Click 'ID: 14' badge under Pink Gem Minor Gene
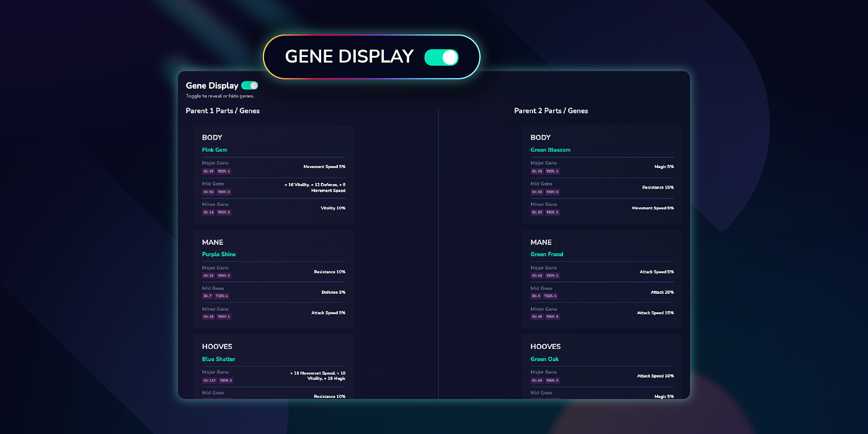 click(208, 212)
